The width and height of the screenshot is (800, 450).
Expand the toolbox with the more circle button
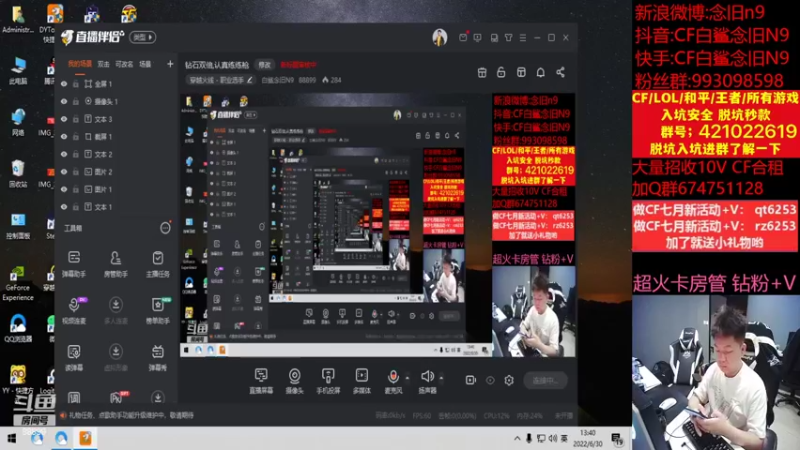pyautogui.click(x=165, y=228)
